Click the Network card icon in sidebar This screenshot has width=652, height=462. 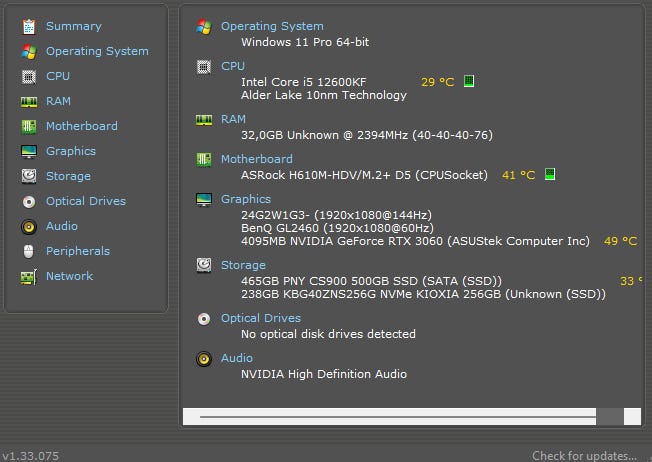[x=29, y=277]
